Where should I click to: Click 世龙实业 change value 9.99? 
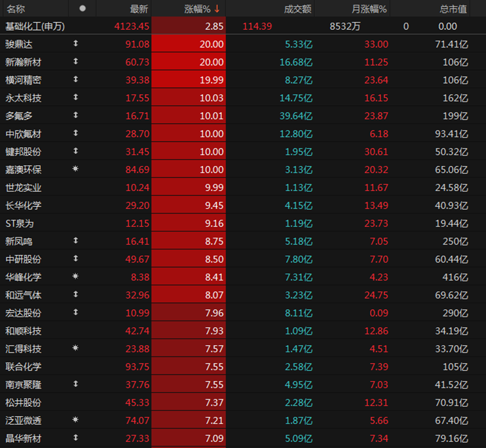pyautogui.click(x=214, y=188)
